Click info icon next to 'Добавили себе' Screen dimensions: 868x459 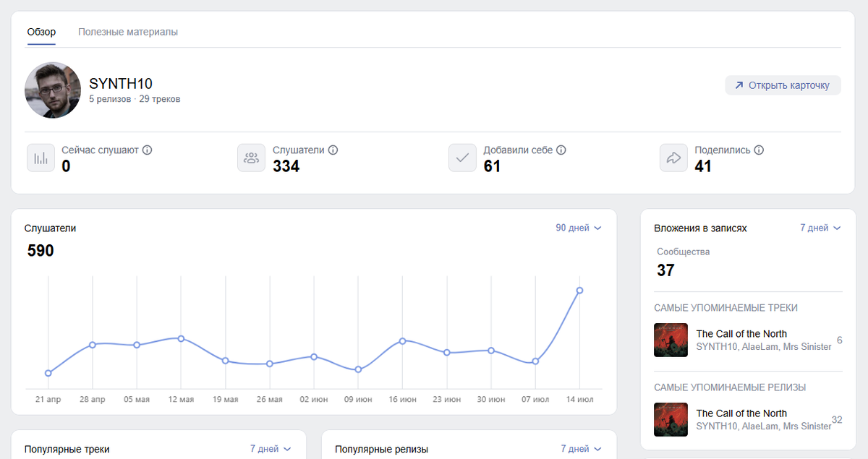pyautogui.click(x=561, y=150)
